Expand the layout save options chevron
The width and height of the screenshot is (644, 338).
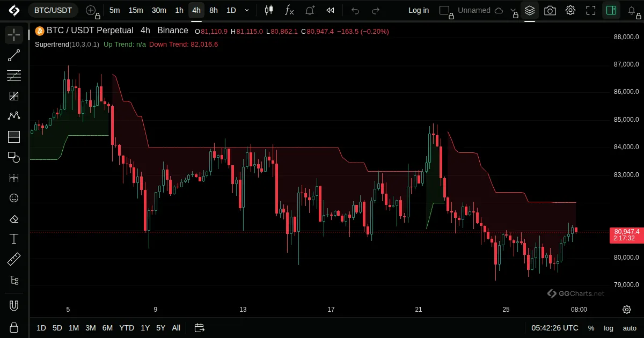[514, 10]
